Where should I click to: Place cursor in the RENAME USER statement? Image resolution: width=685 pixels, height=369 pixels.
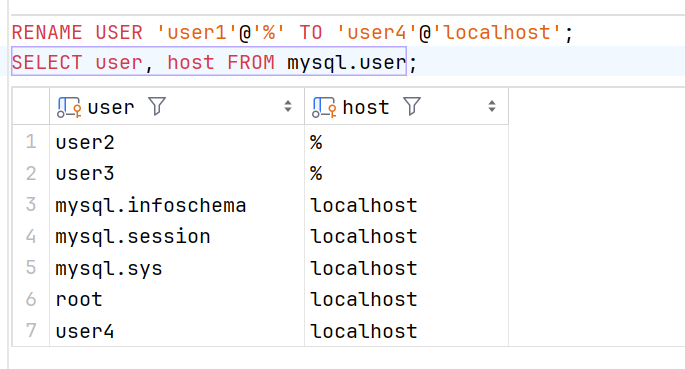coord(292,33)
